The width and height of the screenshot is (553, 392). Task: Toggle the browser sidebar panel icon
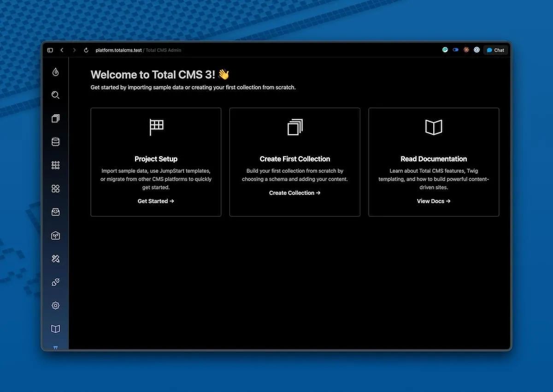pos(50,50)
